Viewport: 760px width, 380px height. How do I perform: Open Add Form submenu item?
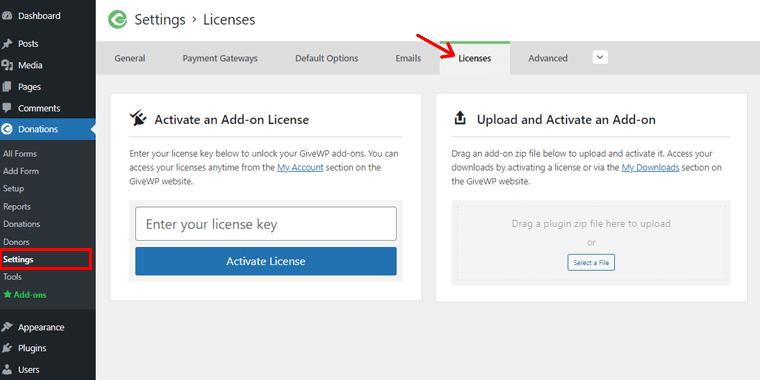click(21, 171)
